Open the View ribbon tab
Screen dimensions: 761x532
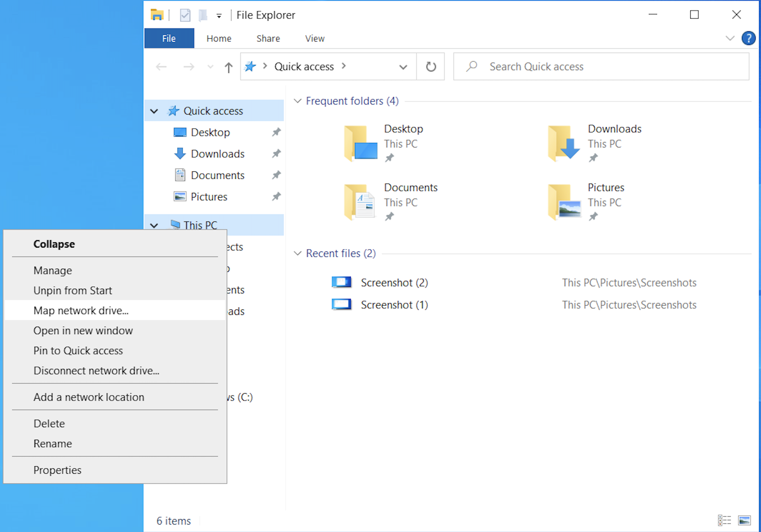point(314,38)
